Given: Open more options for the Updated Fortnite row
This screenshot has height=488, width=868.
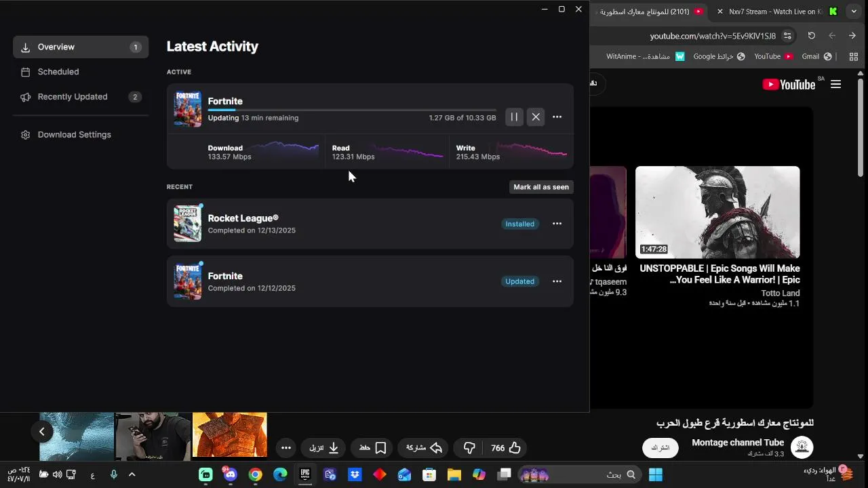Looking at the screenshot, I should (557, 281).
